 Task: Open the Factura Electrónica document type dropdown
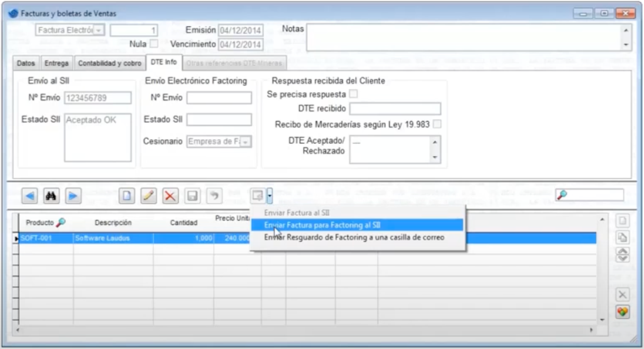click(x=99, y=30)
